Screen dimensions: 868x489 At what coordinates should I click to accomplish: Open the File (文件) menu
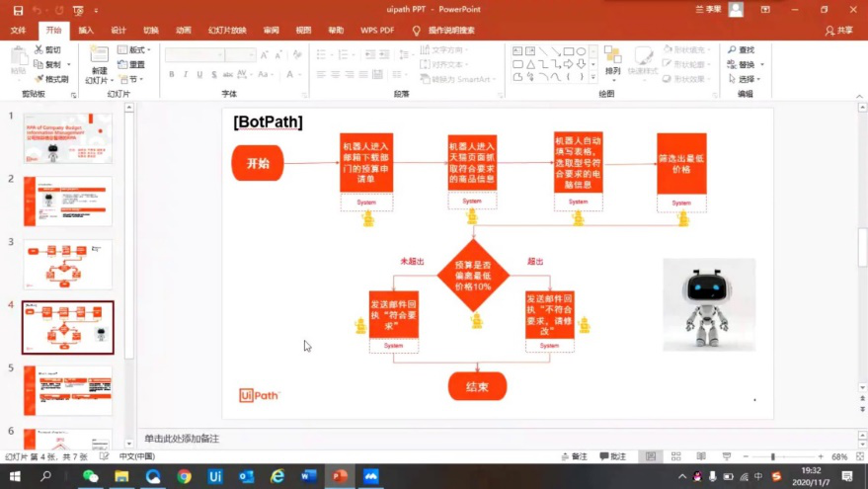[18, 31]
